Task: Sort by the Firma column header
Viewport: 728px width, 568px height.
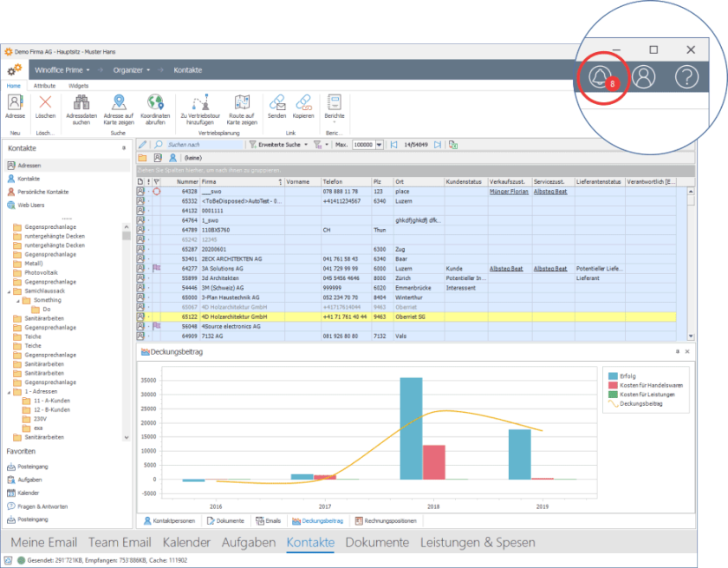Action: coord(242,181)
